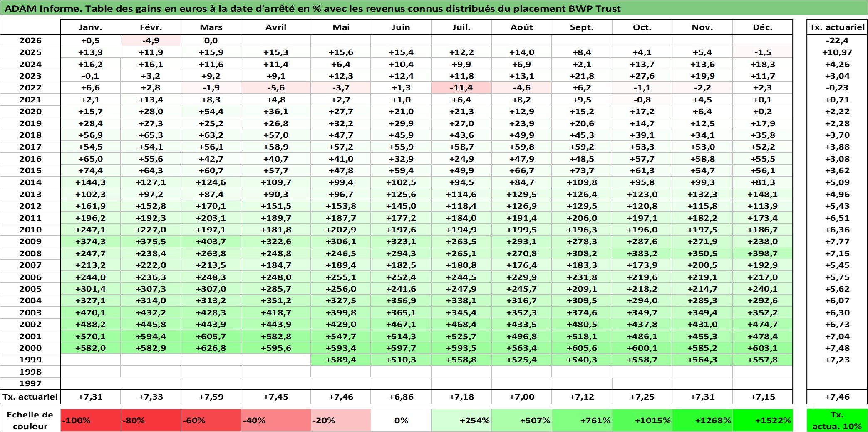Click the red -100% color scale swatch

[91, 420]
